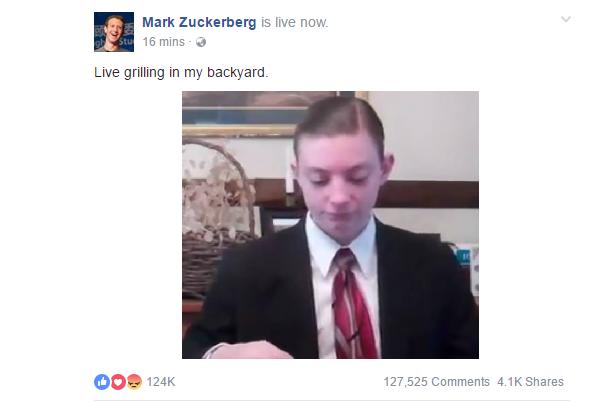The width and height of the screenshot is (596, 403).
Task: Open Mark Zuckerberg's profile picture thumbnail
Action: coord(114,32)
